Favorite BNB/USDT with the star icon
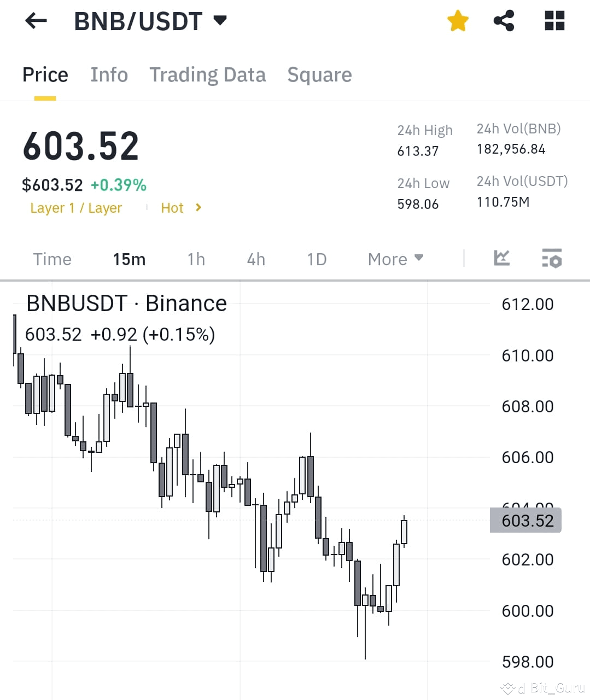The width and height of the screenshot is (590, 700). (458, 21)
